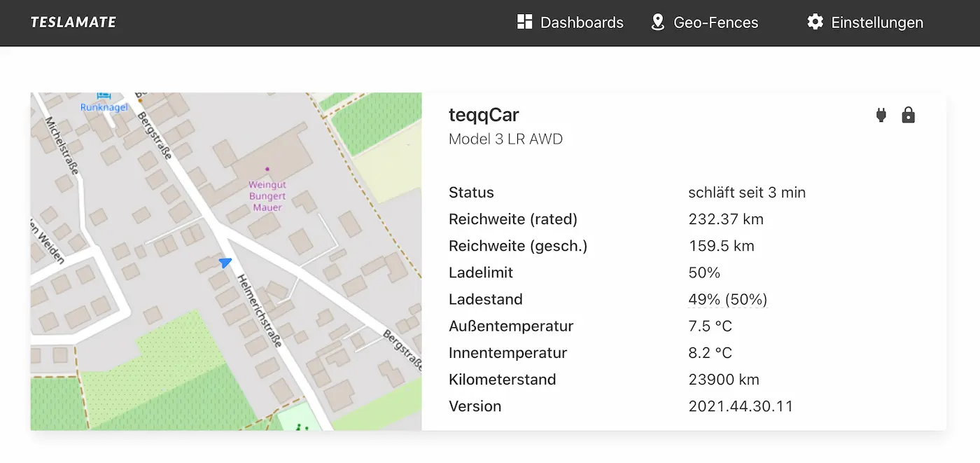The width and height of the screenshot is (980, 463).
Task: Open the Dashboards menu item
Action: [581, 22]
